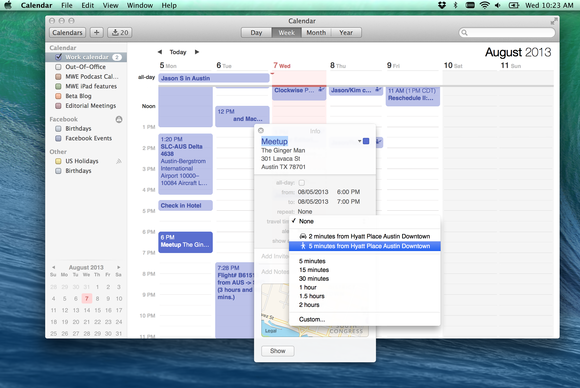Go to previous month in mini calendar

pos(54,267)
